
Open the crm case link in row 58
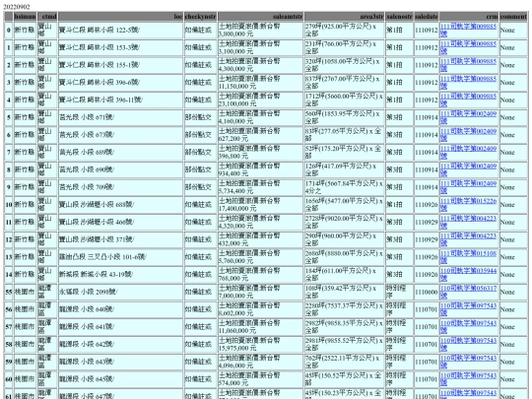pos(468,345)
